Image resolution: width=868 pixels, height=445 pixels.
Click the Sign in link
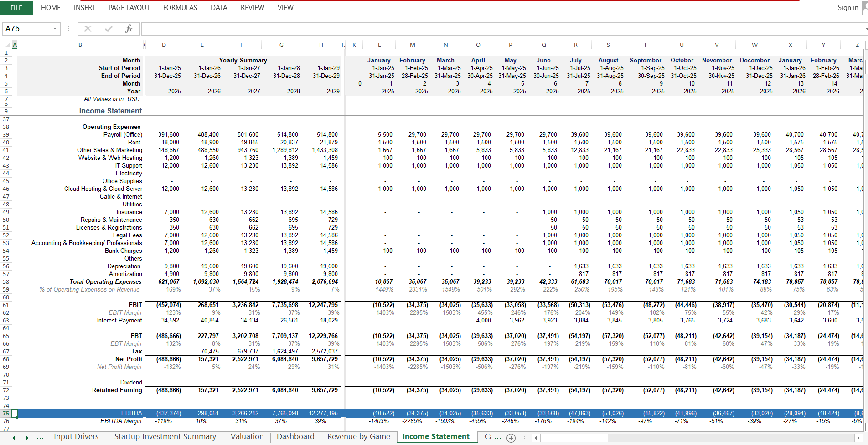[x=847, y=8]
